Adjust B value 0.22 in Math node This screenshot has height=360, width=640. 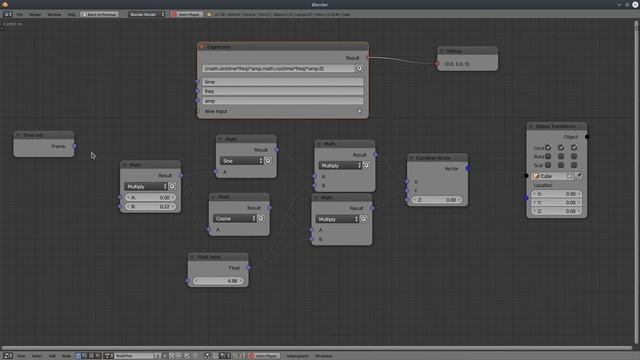[x=150, y=207]
